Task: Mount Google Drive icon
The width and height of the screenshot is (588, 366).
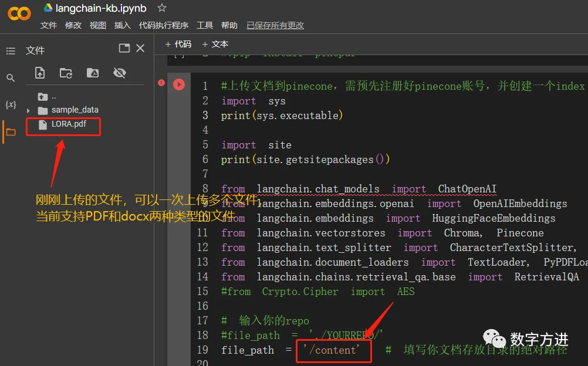Action: [93, 73]
